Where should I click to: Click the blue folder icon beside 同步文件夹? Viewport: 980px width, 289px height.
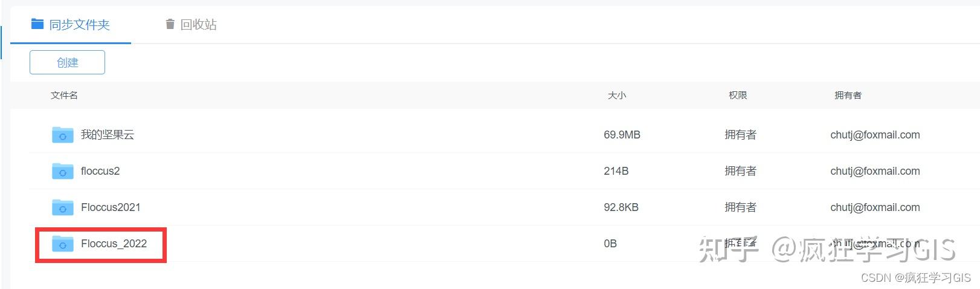[37, 24]
